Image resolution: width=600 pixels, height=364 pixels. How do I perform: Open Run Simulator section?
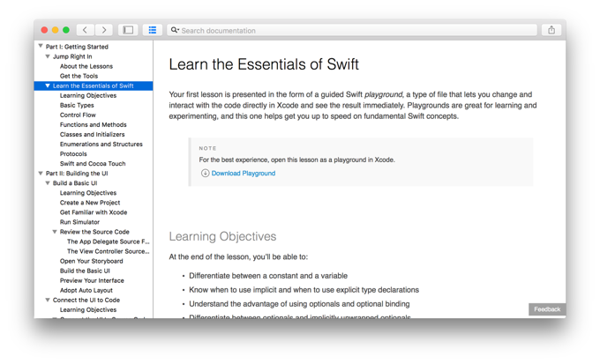click(79, 222)
